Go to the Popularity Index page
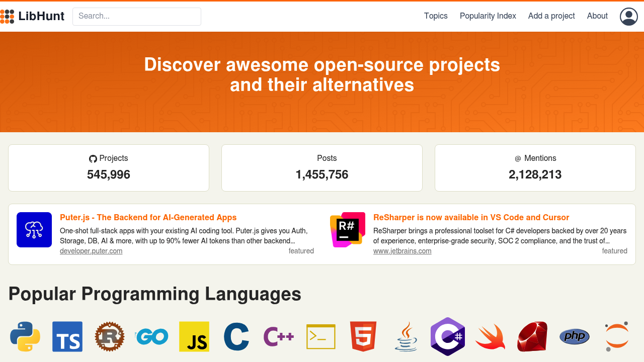 click(x=488, y=16)
